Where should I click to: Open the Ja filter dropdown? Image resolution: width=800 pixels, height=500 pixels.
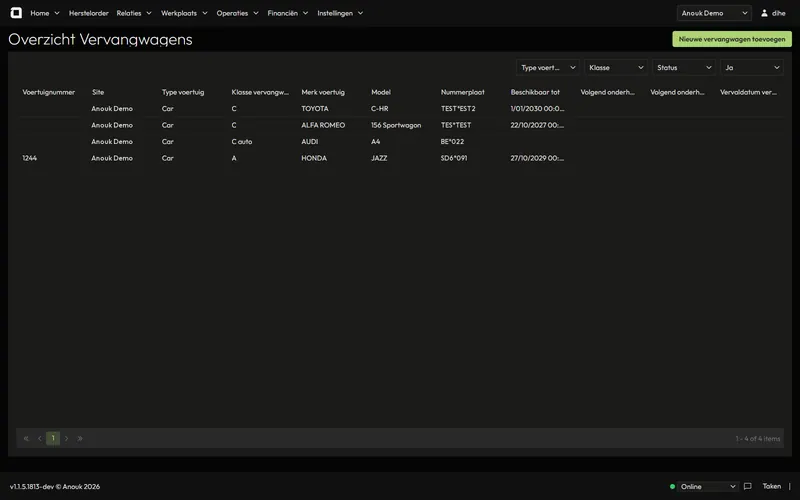tap(752, 67)
